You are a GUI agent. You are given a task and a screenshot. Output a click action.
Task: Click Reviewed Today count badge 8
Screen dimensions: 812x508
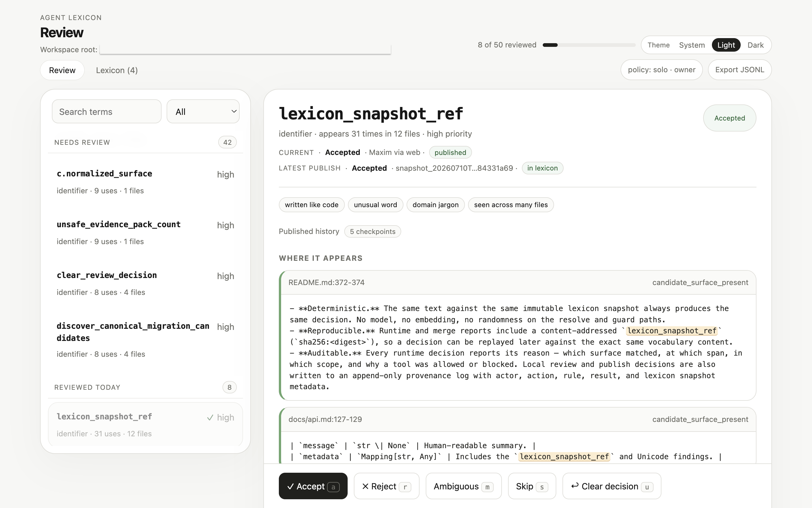pyautogui.click(x=229, y=387)
